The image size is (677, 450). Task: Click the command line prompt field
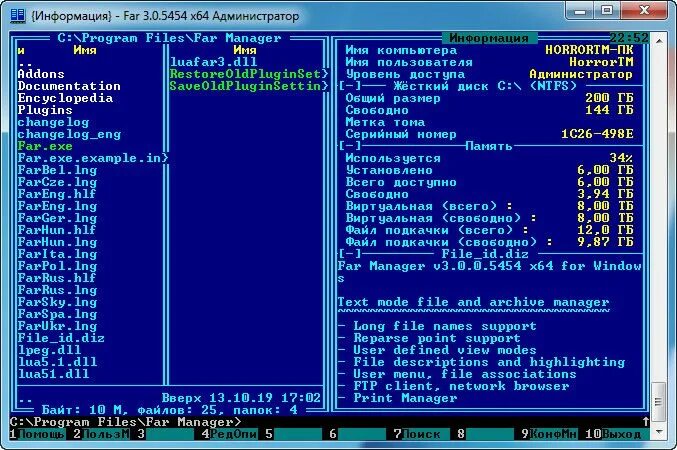328,421
